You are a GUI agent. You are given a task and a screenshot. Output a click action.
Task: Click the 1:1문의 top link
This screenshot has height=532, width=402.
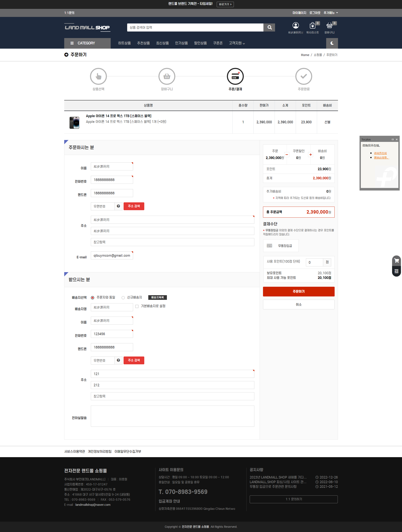point(69,13)
